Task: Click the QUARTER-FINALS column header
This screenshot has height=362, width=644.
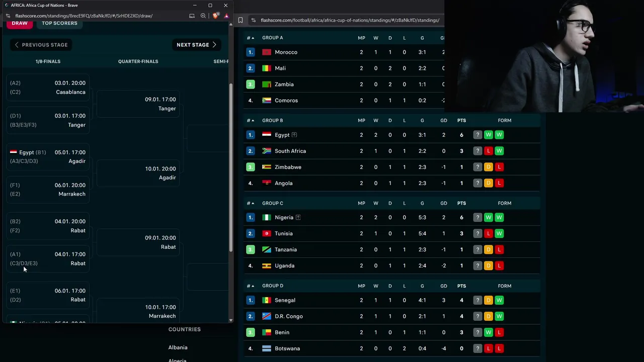Action: pyautogui.click(x=138, y=61)
